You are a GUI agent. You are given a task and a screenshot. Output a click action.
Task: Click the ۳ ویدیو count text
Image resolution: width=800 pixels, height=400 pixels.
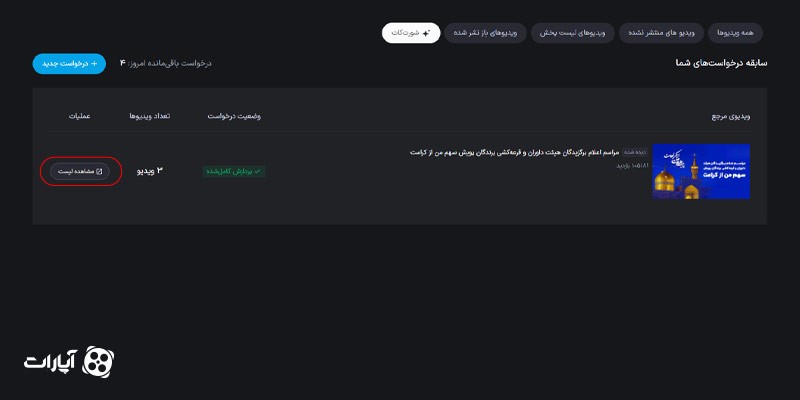click(150, 171)
